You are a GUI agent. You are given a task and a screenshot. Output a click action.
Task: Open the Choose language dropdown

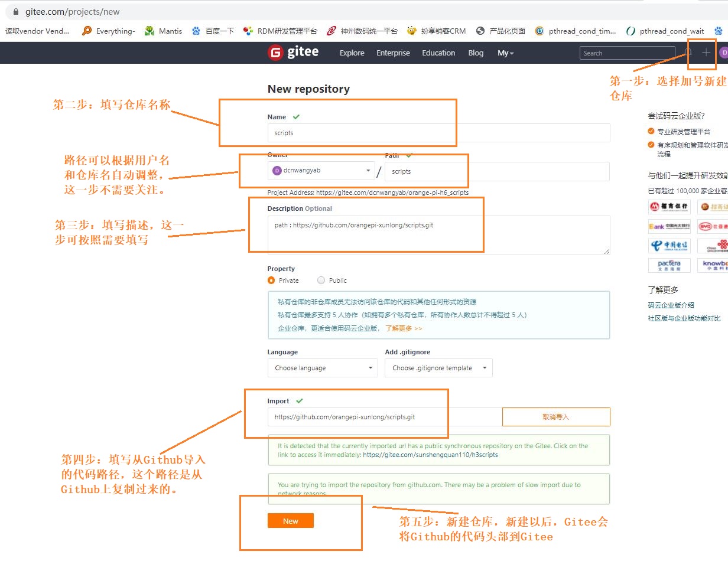click(x=323, y=368)
